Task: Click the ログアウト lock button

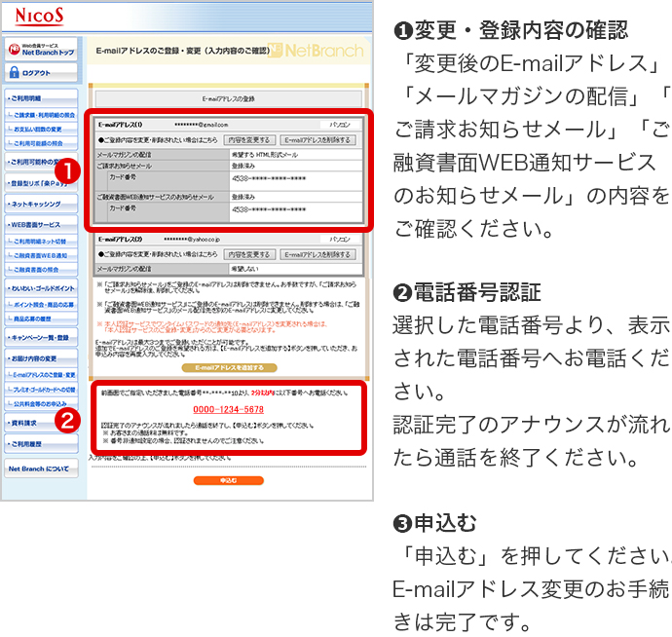Action: (x=41, y=72)
